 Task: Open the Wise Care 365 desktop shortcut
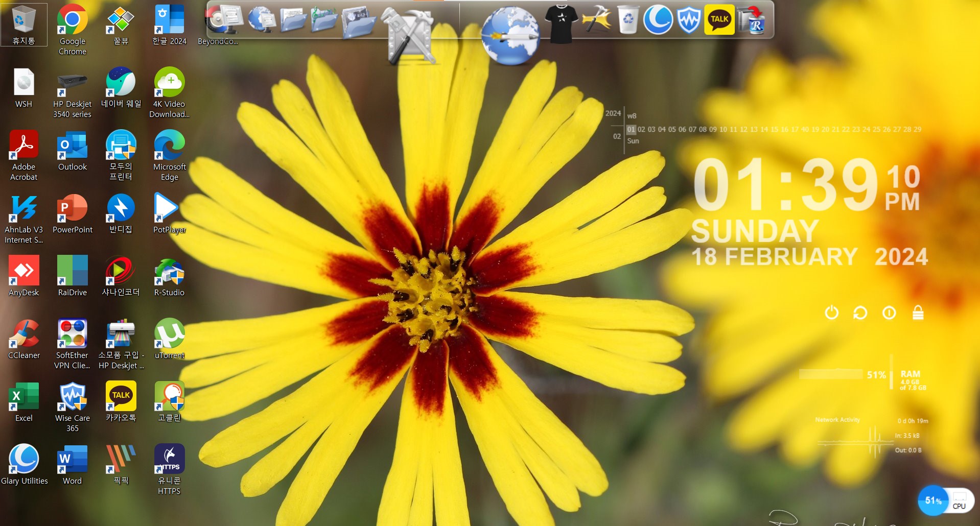pyautogui.click(x=72, y=407)
